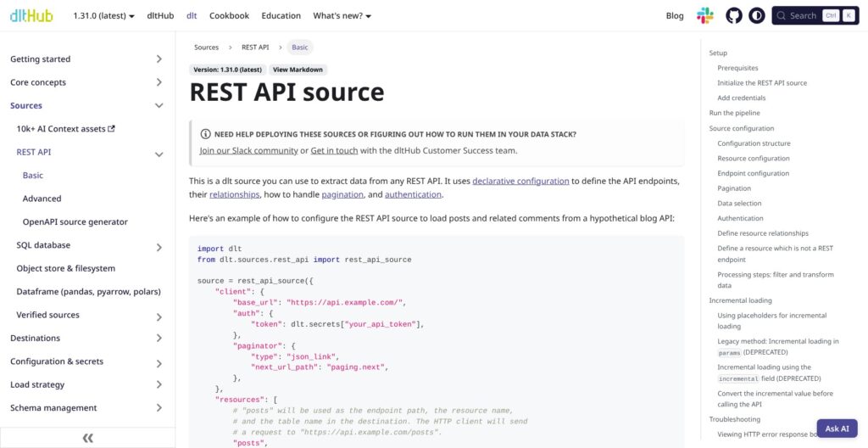Open Advanced in the sidebar

point(42,199)
